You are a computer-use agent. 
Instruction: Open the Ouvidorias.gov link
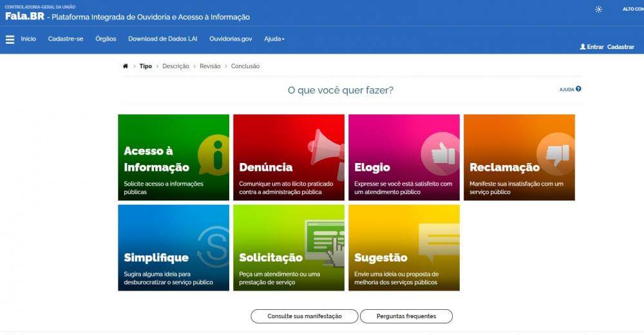[231, 39]
